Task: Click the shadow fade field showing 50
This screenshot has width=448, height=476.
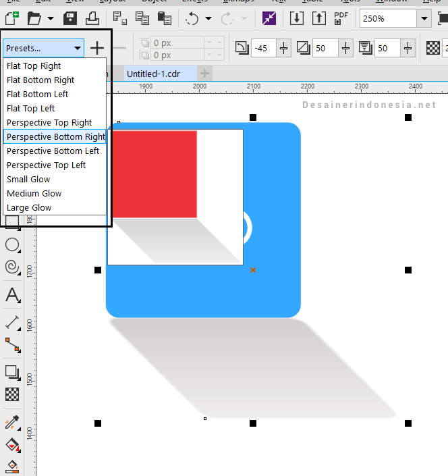Action: point(387,48)
